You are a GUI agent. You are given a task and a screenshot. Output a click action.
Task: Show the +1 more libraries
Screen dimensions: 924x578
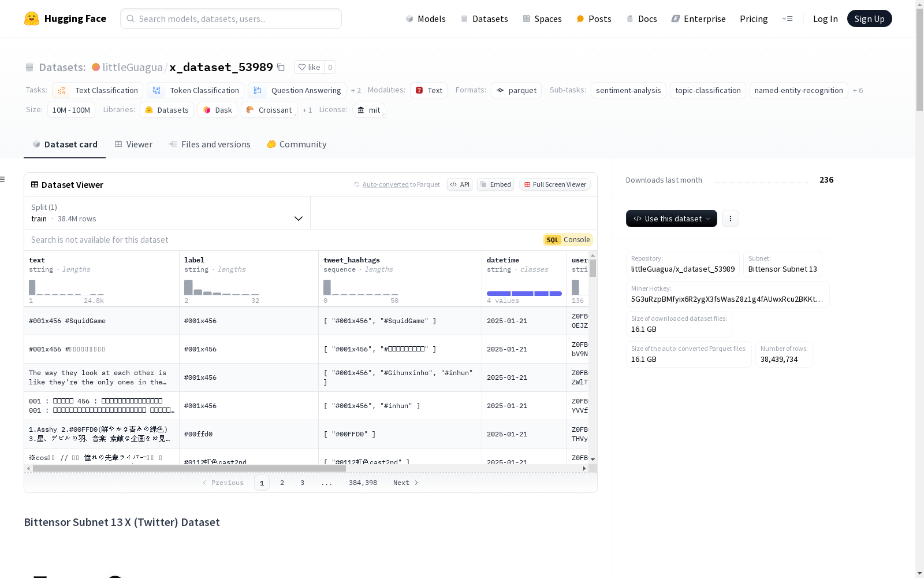point(307,110)
